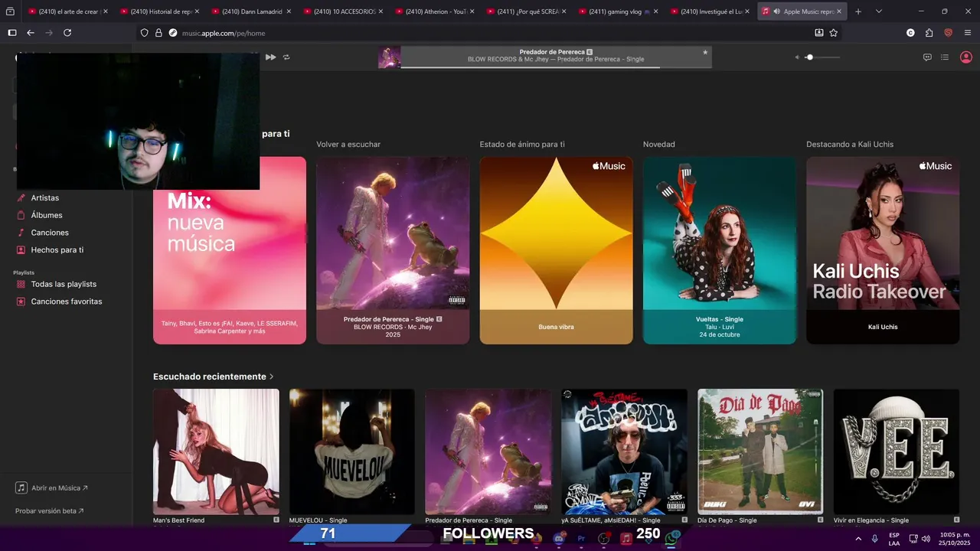The height and width of the screenshot is (551, 980).
Task: Toggle the browser sidebar panel icon
Action: coord(11,33)
